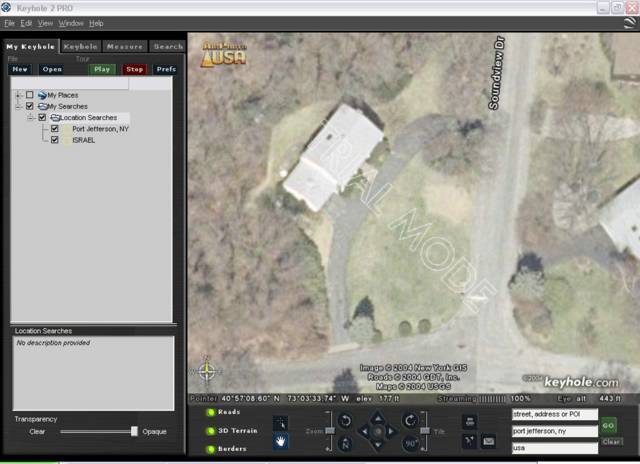
Task: Switch to the Measure tab
Action: tap(125, 47)
